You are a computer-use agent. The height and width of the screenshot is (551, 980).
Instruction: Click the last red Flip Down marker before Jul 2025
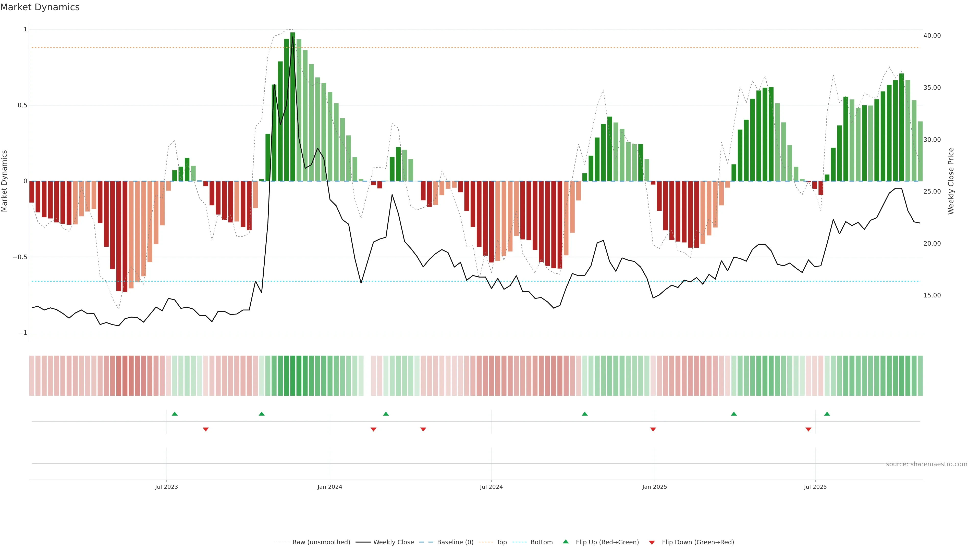(808, 429)
